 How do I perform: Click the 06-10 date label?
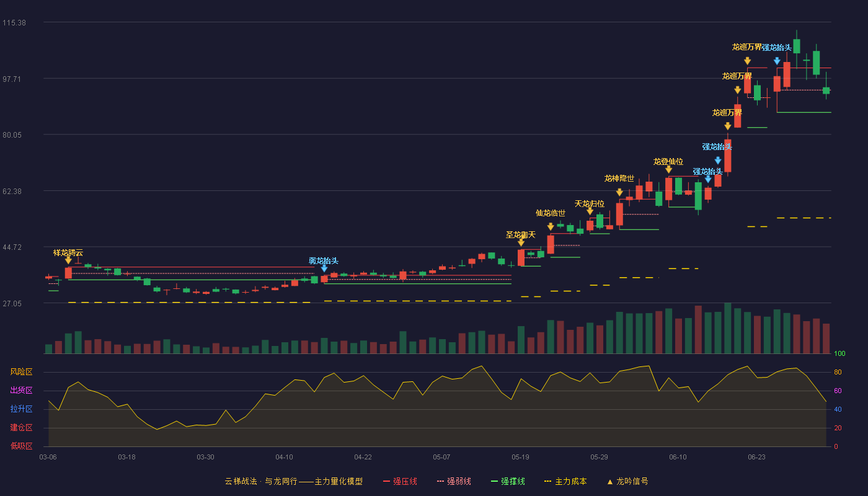tap(678, 457)
